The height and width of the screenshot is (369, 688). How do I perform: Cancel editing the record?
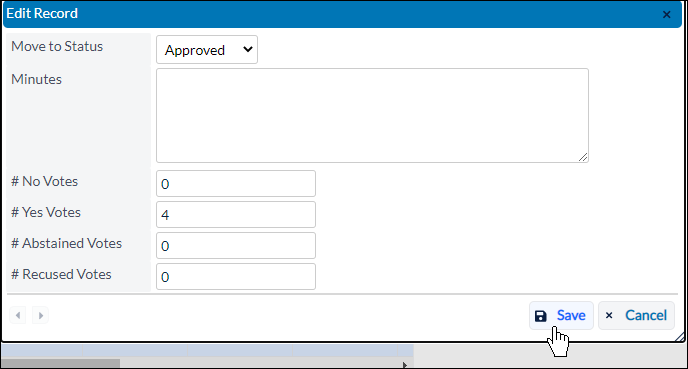[636, 315]
